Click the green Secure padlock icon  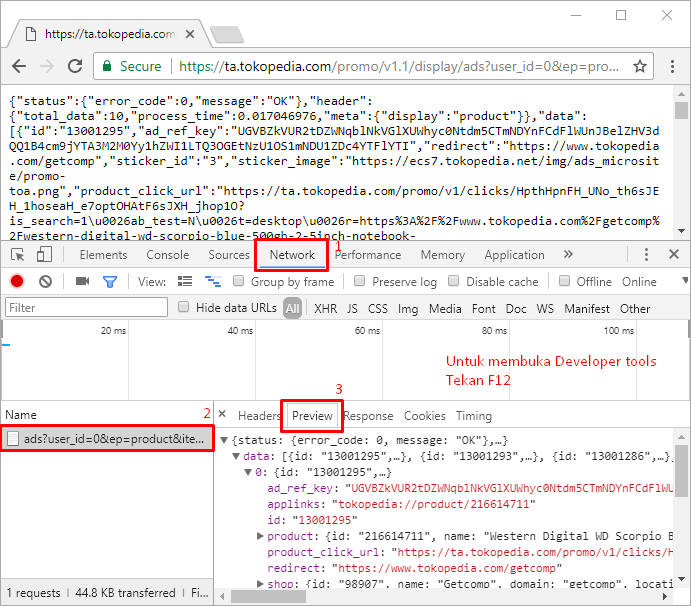pyautogui.click(x=107, y=66)
